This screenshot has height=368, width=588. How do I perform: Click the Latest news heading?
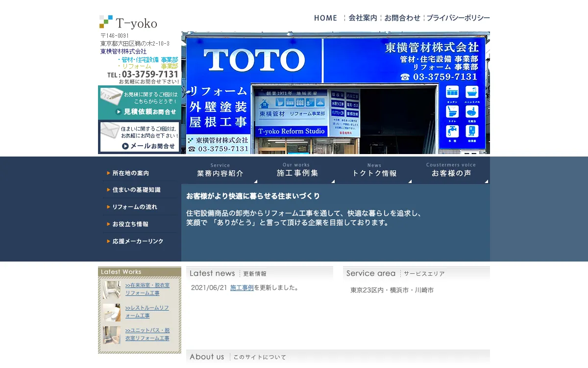[212, 273]
